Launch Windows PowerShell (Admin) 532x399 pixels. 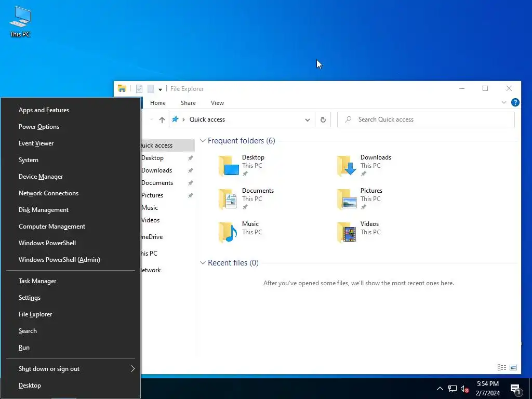tap(71, 260)
